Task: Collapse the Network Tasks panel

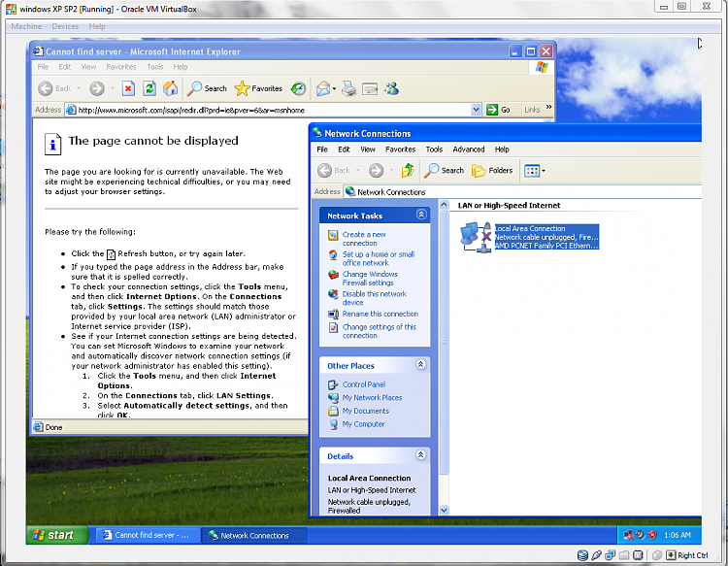Action: pos(421,215)
